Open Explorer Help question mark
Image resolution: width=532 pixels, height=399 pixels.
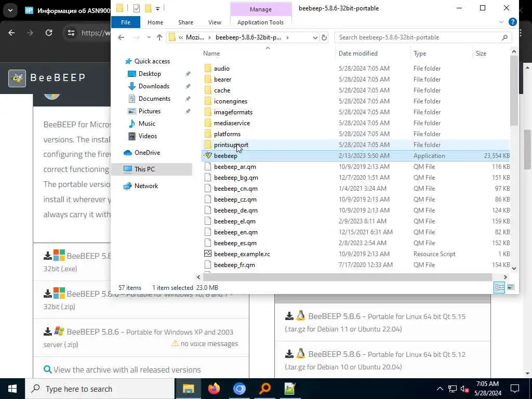(513, 22)
